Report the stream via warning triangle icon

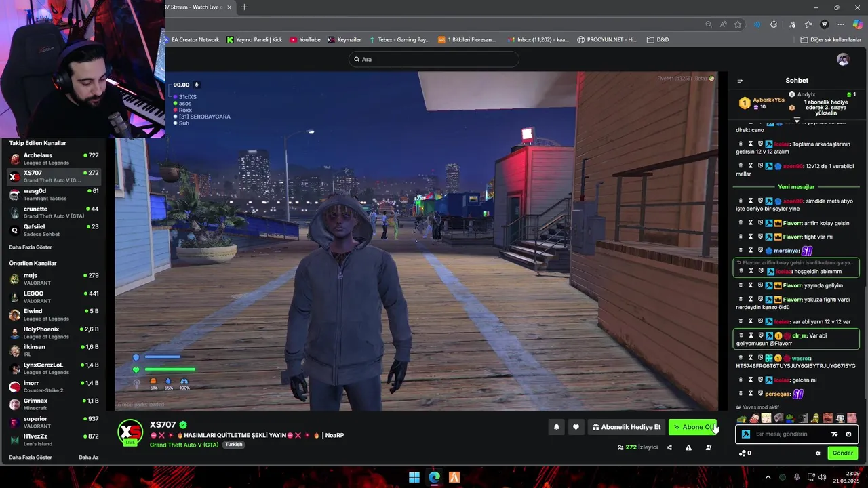coord(688,447)
